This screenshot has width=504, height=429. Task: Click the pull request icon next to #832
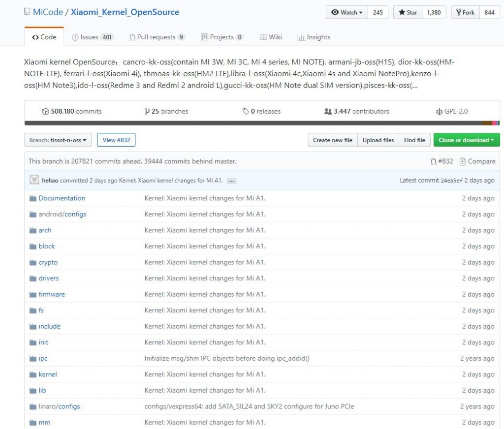point(433,161)
